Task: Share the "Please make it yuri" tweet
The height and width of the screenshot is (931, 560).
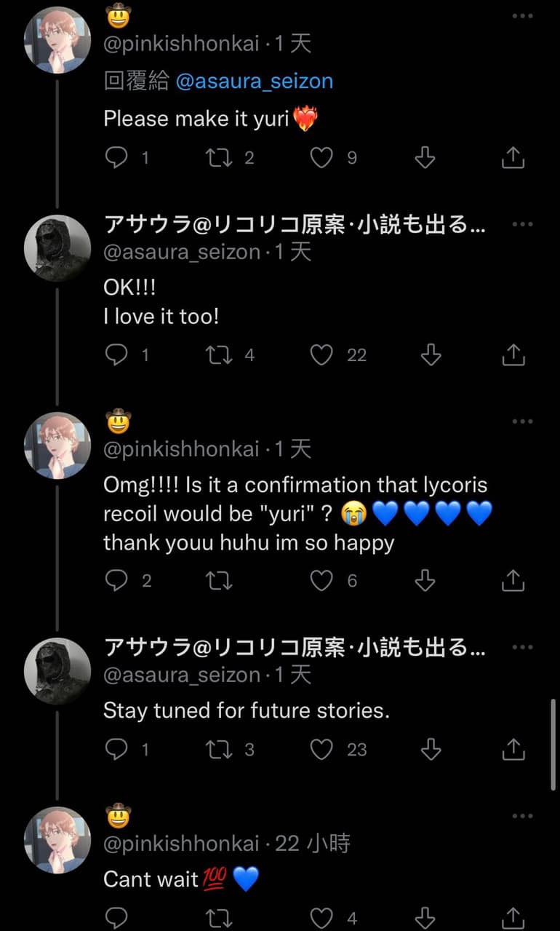Action: (513, 157)
